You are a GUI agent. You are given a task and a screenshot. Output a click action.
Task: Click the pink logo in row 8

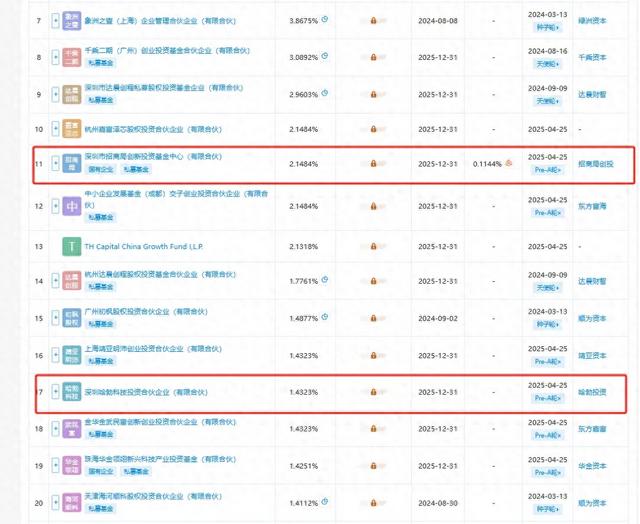pyautogui.click(x=71, y=57)
